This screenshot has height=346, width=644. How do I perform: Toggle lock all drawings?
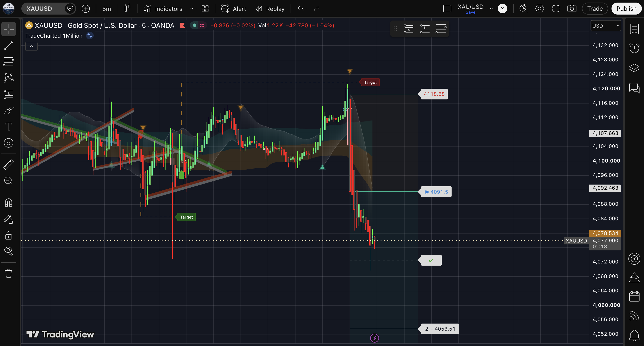click(x=9, y=235)
